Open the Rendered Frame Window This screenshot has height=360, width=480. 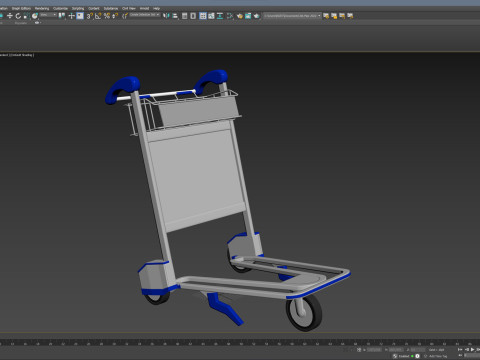point(248,16)
